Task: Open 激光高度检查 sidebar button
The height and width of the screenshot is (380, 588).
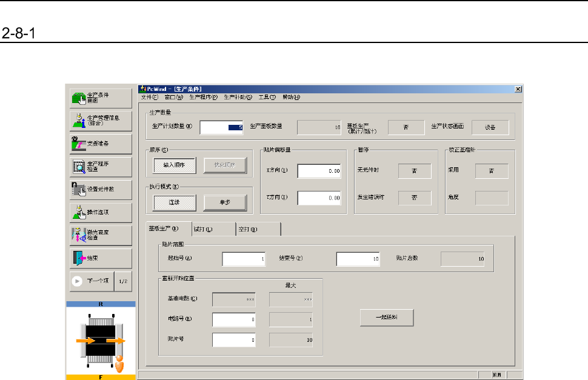Action: 101,235
